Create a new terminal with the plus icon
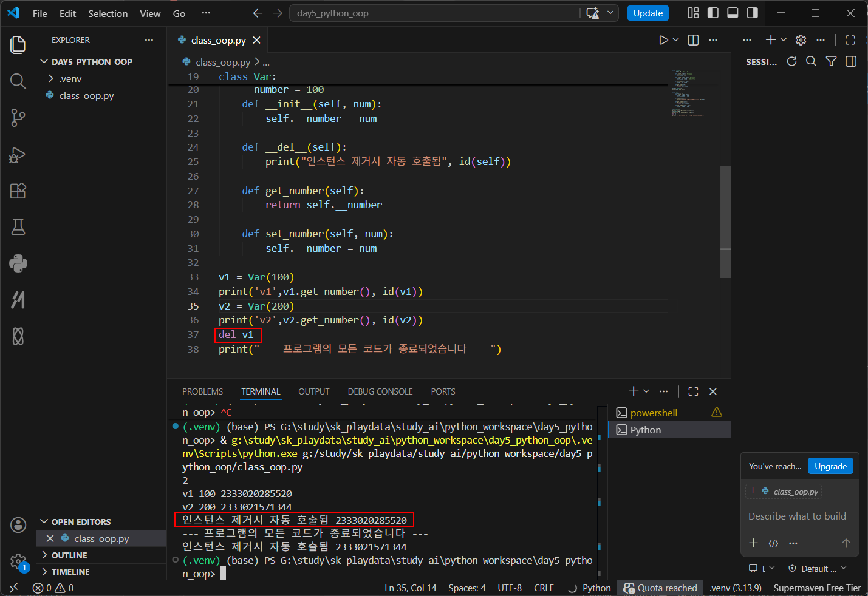Image resolution: width=868 pixels, height=596 pixels. click(634, 391)
